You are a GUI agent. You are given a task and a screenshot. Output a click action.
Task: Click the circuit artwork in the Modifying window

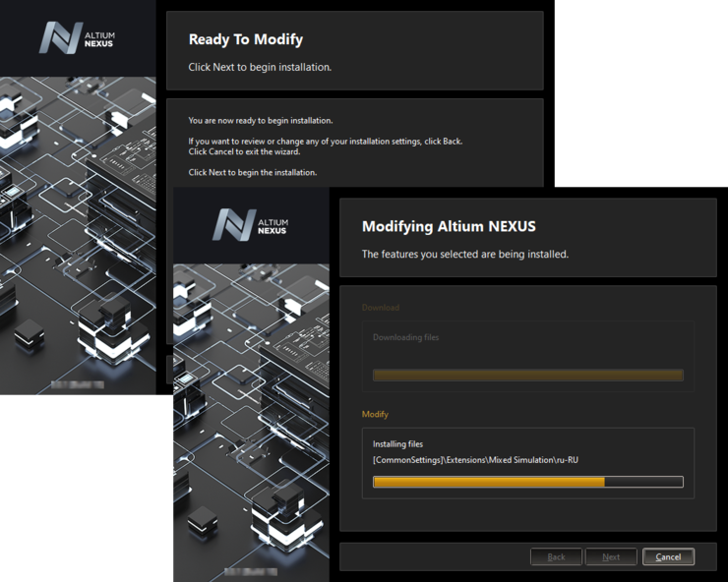coord(251,423)
